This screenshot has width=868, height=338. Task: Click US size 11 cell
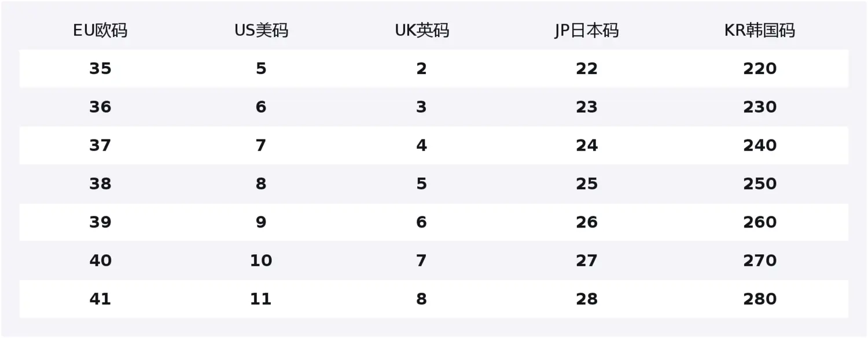261,299
